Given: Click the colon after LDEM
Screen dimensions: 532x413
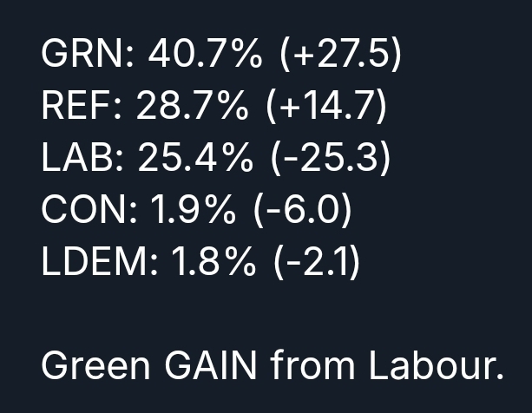Looking at the screenshot, I should pos(154,264).
